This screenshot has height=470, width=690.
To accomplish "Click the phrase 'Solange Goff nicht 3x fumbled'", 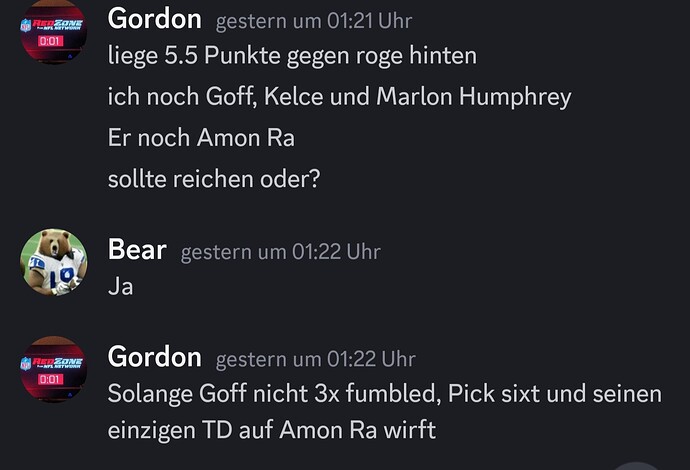I will [274, 393].
